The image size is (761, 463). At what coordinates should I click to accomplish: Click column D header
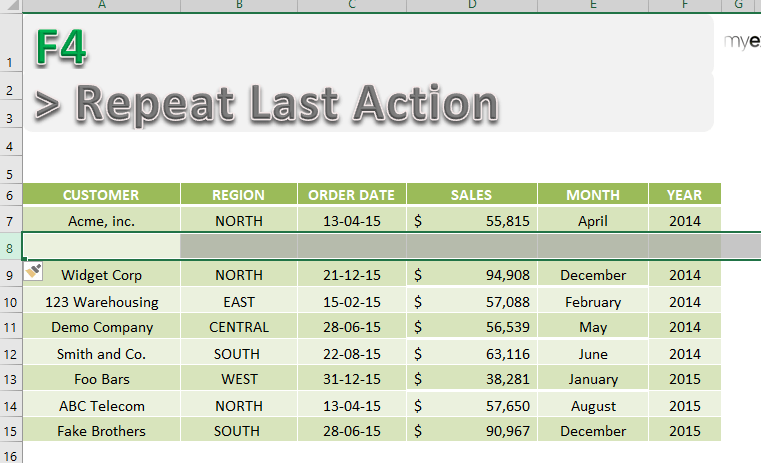(x=472, y=5)
